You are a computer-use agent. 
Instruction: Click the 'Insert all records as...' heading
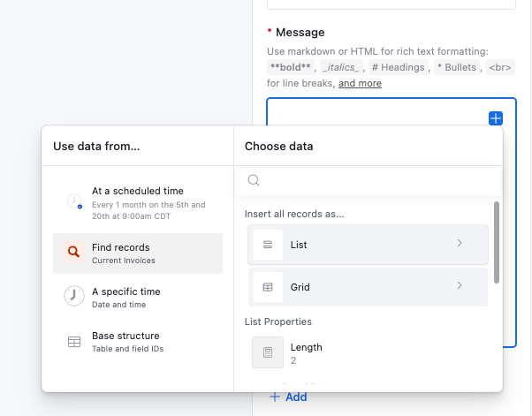294,214
